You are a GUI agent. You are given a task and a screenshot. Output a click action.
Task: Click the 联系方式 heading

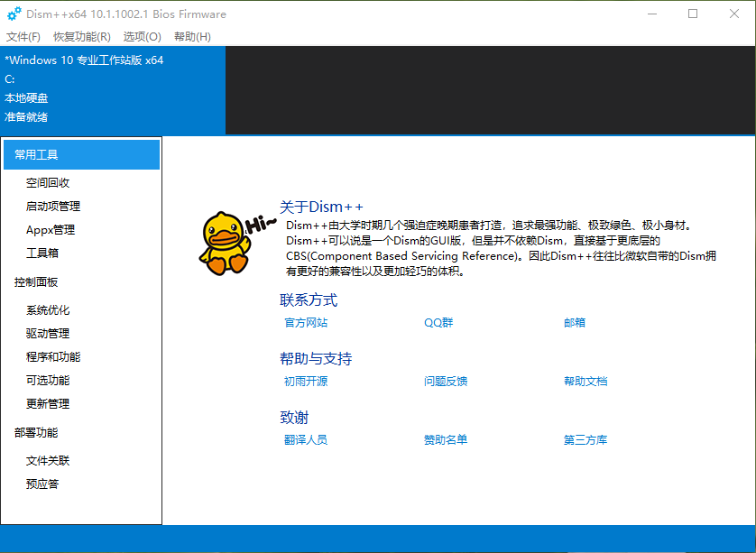click(309, 300)
